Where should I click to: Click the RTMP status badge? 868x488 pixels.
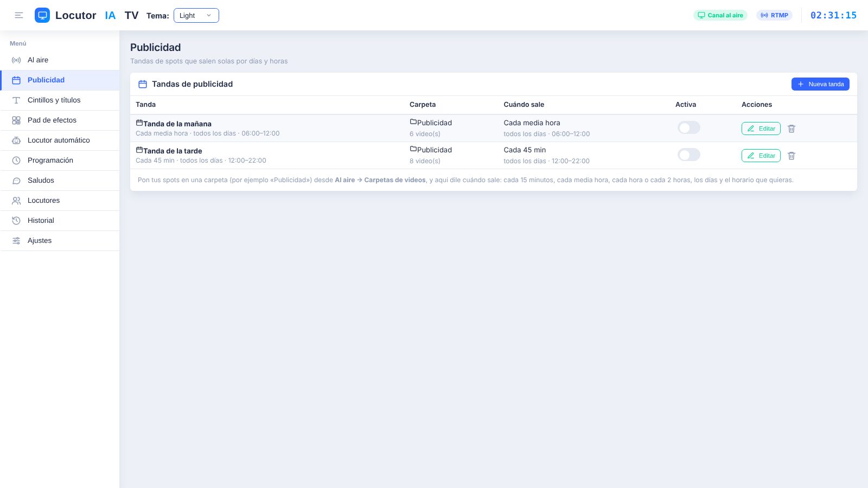[x=774, y=15]
